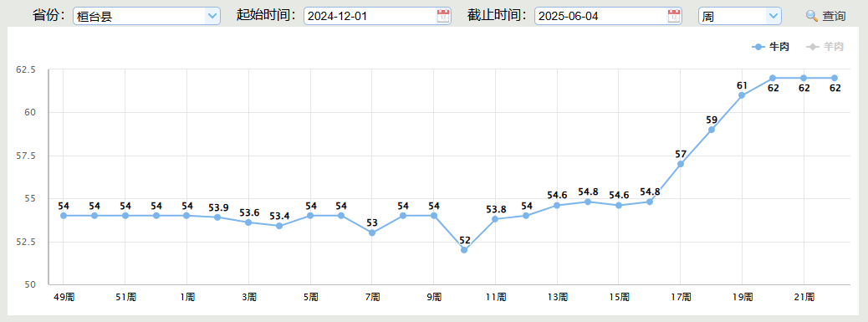Click the y-axis value 62.5

tap(25, 69)
